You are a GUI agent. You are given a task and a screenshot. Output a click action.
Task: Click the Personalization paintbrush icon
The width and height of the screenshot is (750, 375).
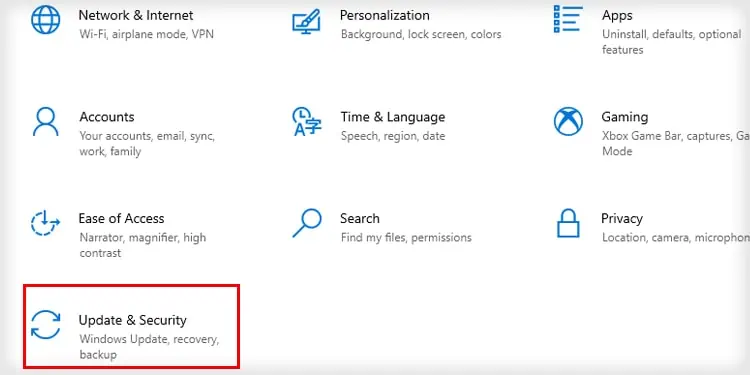(x=307, y=21)
